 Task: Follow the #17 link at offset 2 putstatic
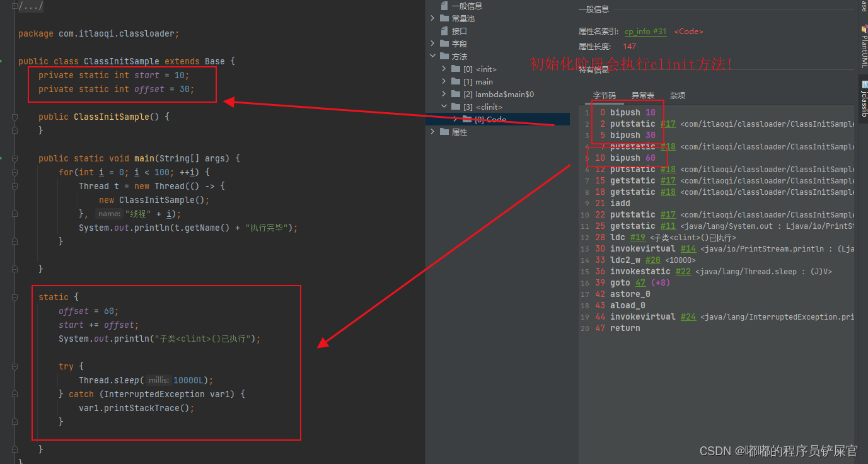click(x=668, y=124)
